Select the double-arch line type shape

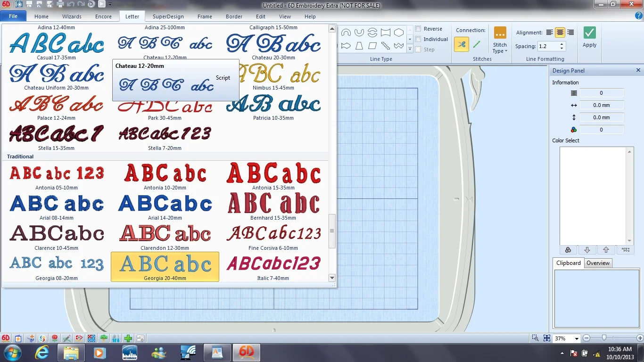(x=372, y=33)
